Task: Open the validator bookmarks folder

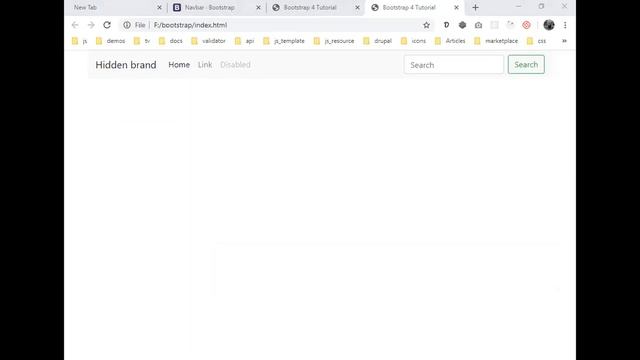Action: (x=209, y=41)
